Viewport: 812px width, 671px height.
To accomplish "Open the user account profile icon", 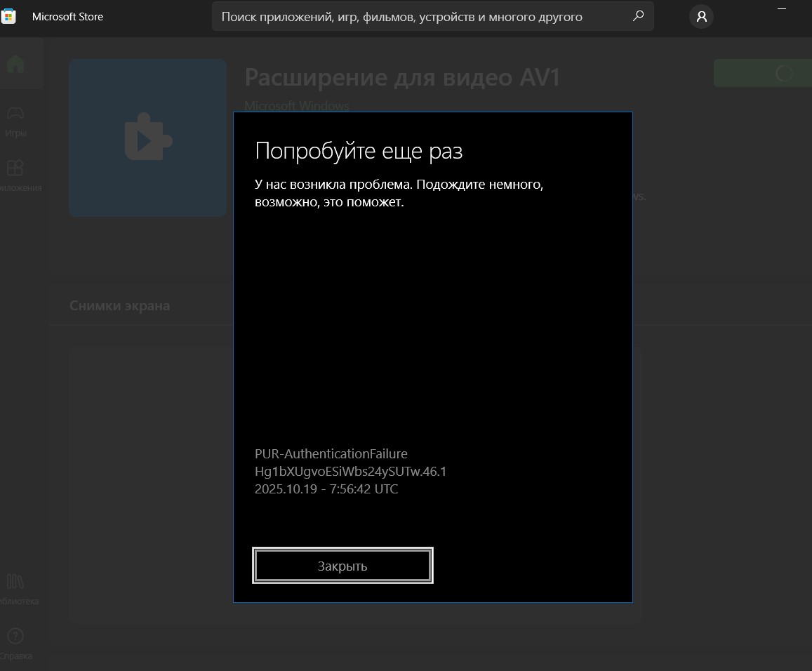I will click(x=701, y=17).
